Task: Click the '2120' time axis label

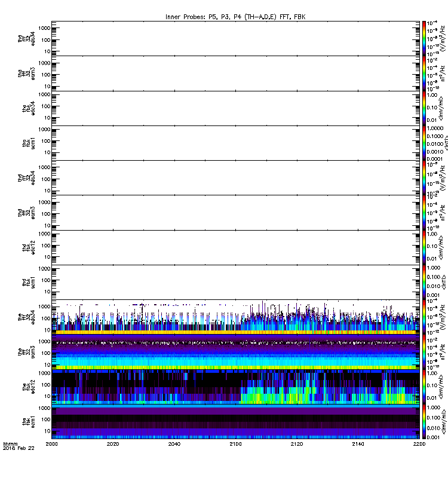Action: click(297, 444)
